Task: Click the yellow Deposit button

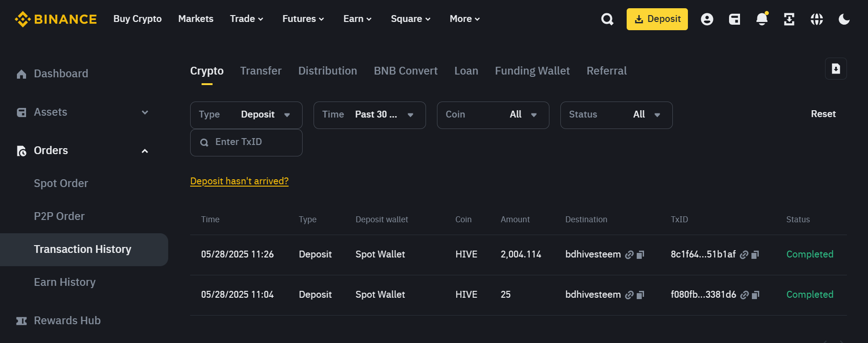Action: 657,19
